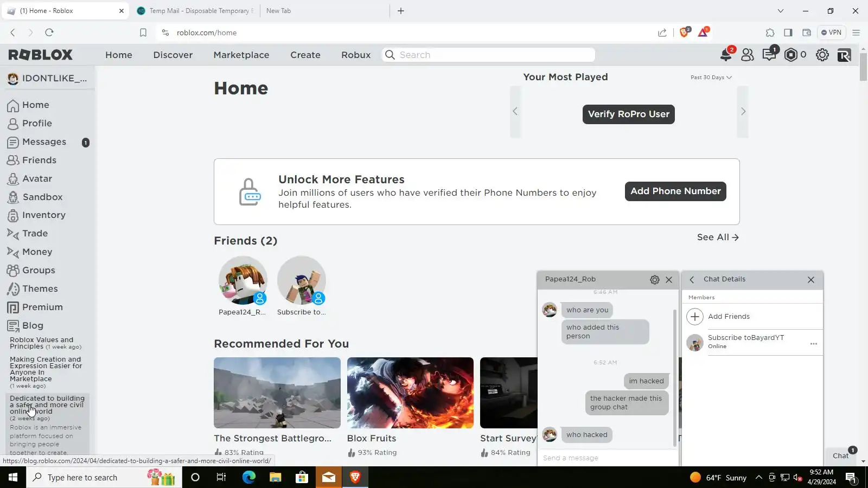This screenshot has width=868, height=488.
Task: Click the Windows Start button
Action: tap(13, 477)
